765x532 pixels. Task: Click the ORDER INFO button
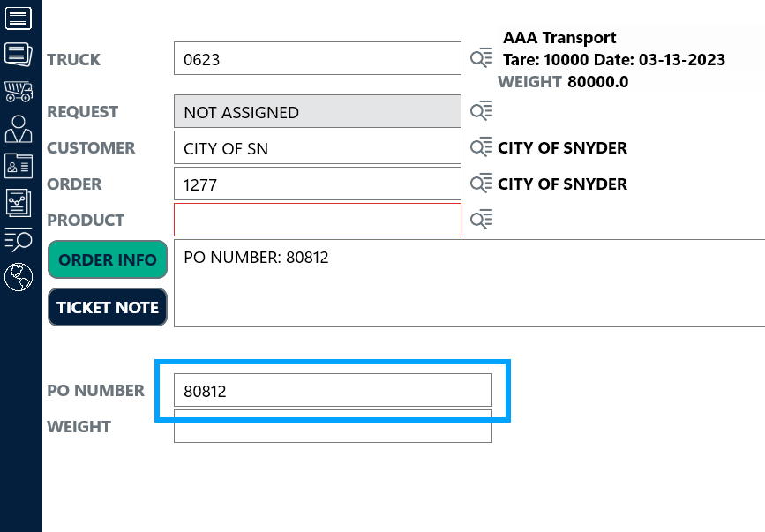[107, 259]
